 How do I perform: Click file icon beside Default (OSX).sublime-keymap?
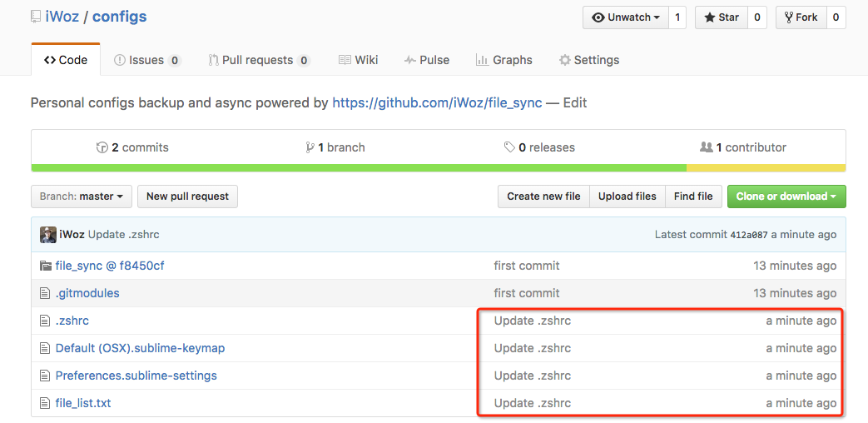(x=46, y=348)
